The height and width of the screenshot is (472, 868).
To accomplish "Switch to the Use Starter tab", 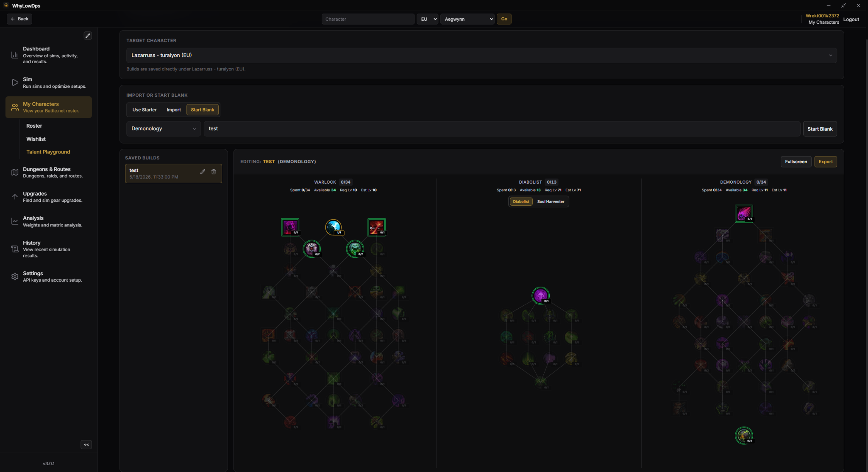I will point(145,110).
